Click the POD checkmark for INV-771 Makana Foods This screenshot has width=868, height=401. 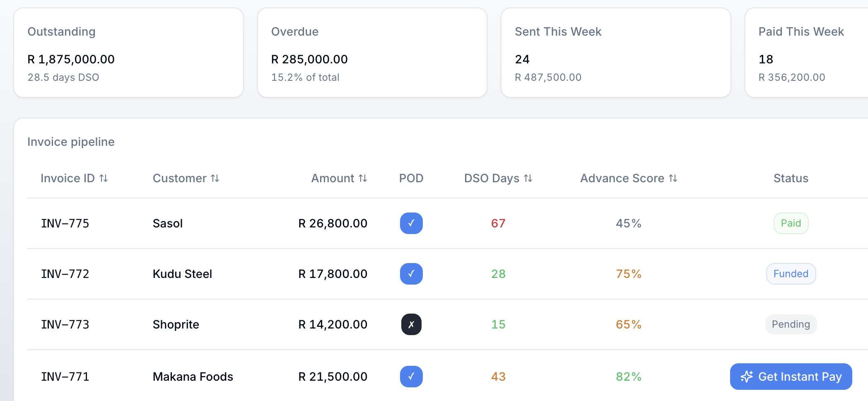pos(411,377)
